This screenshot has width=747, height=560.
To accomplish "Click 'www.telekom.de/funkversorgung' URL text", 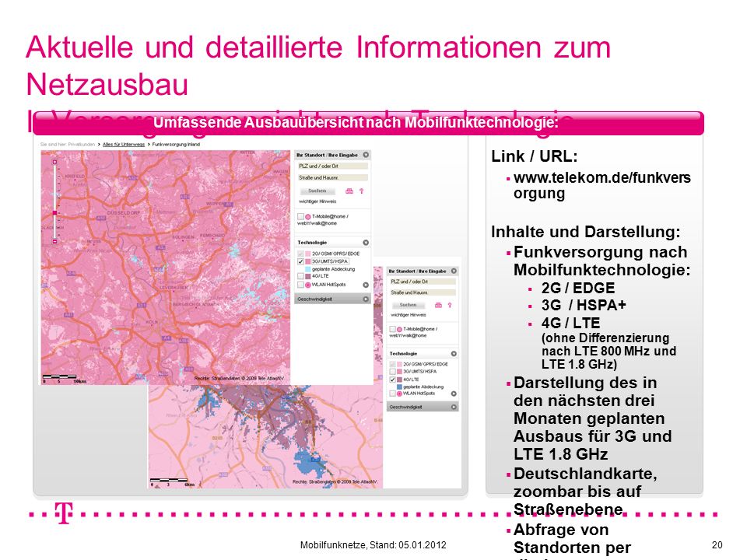I will [x=601, y=185].
